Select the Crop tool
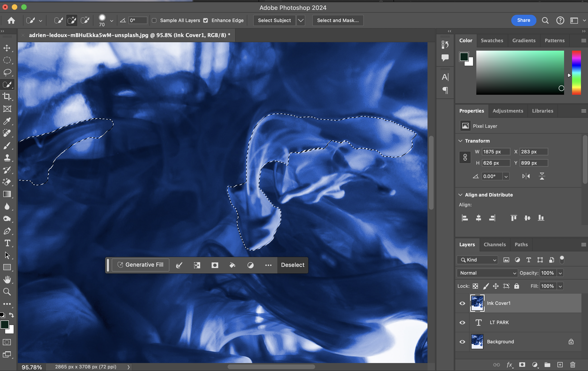The width and height of the screenshot is (588, 371). (7, 97)
